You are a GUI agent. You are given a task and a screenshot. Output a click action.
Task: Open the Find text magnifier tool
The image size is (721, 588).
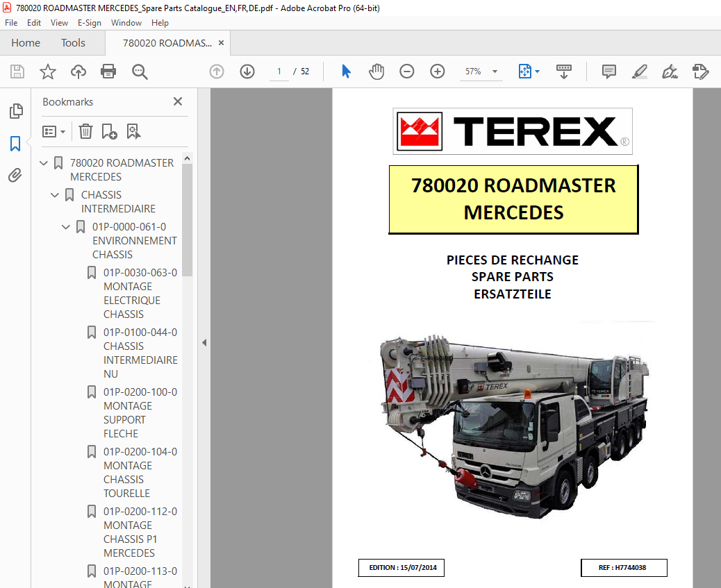140,72
